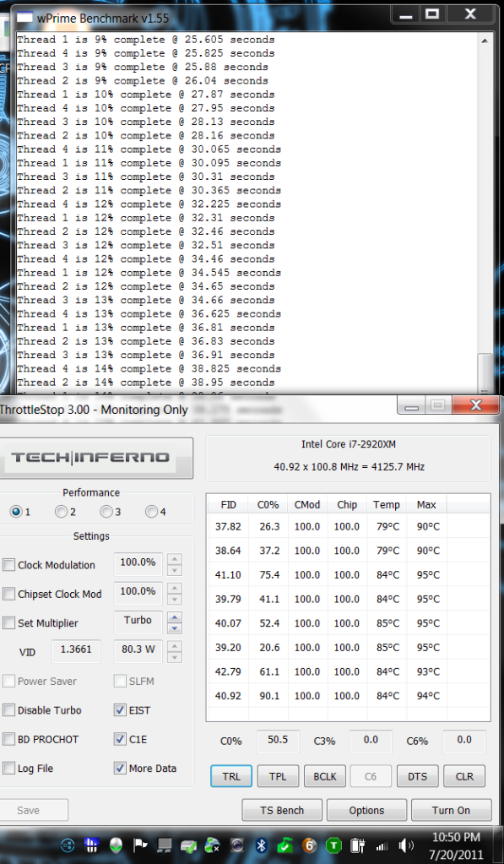This screenshot has height=864, width=504.
Task: Uncheck the C1E checkbox
Action: (120, 740)
